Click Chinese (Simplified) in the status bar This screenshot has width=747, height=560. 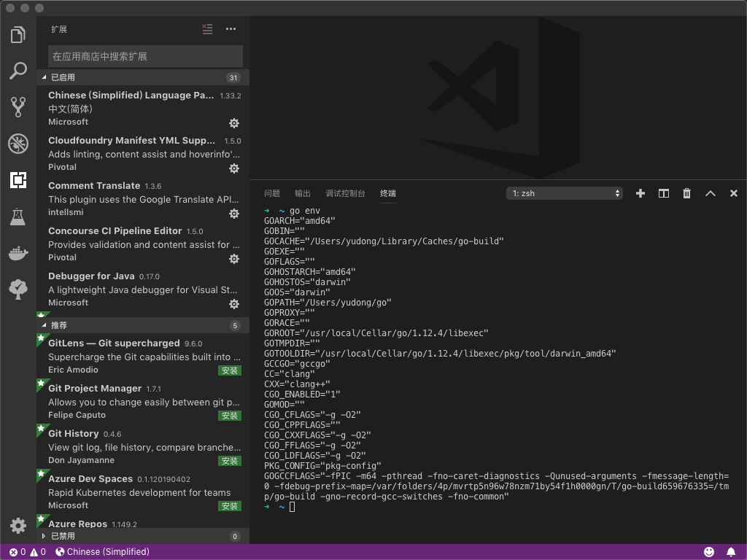pos(102,552)
